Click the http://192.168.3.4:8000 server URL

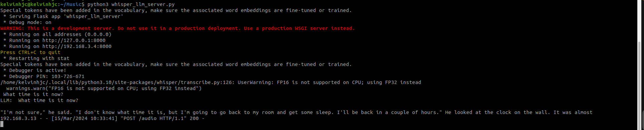pyautogui.click(x=77, y=46)
